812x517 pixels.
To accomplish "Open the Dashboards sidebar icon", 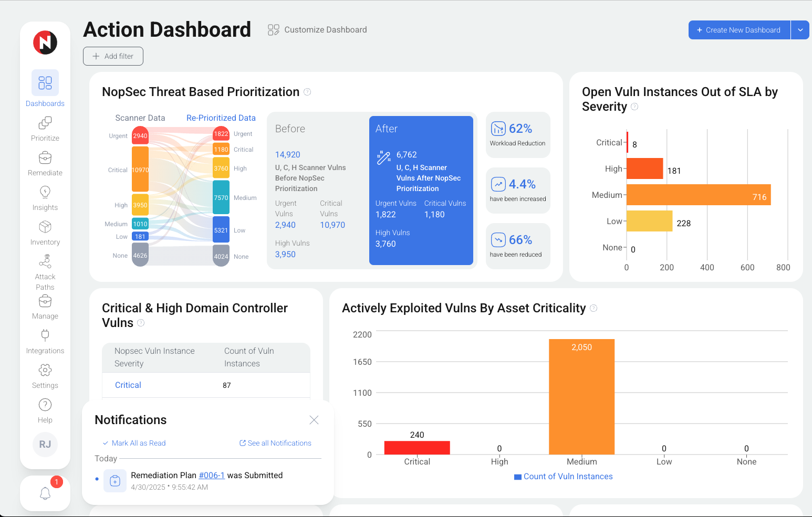I will coord(45,83).
